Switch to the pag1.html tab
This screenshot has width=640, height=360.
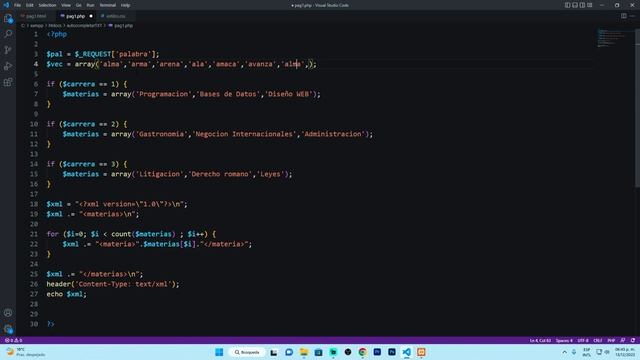click(36, 16)
